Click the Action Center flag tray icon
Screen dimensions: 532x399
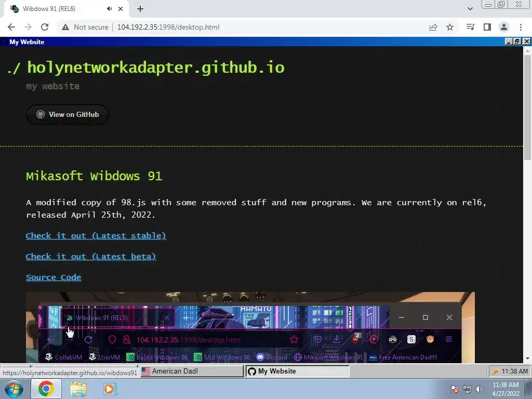(454, 389)
